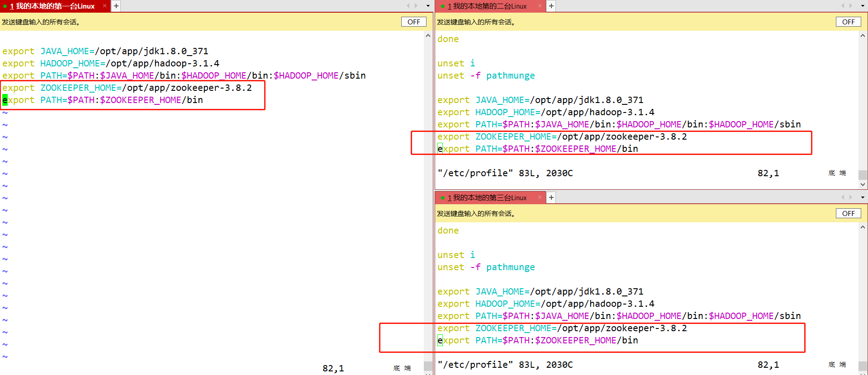Click HADOOP_HOME export line in first pane
The width and height of the screenshot is (868, 375).
click(x=111, y=63)
